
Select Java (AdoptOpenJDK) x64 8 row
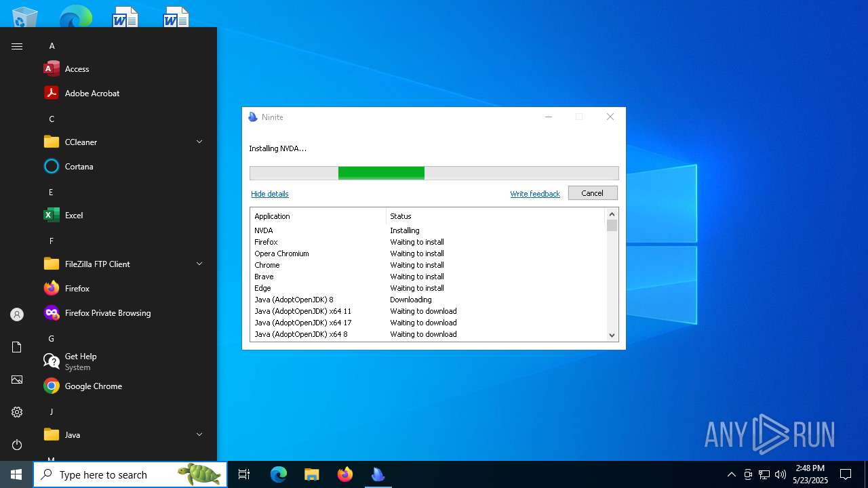tap(428, 334)
